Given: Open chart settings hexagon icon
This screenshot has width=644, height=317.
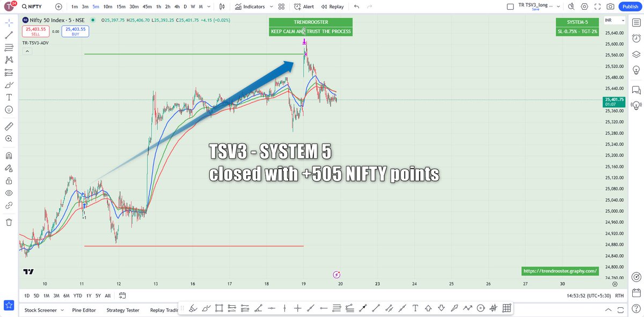Looking at the screenshot, I should click(584, 6).
